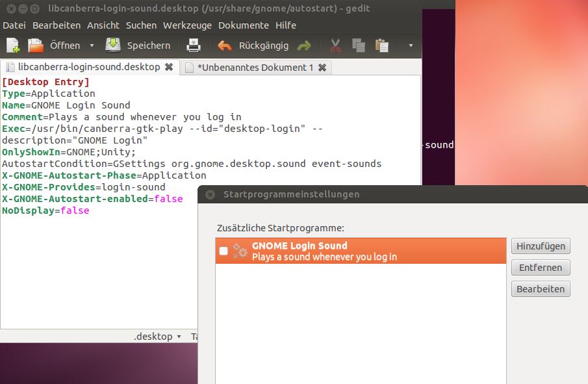
Task: Click the AutostartCondition line
Action: coord(192,164)
